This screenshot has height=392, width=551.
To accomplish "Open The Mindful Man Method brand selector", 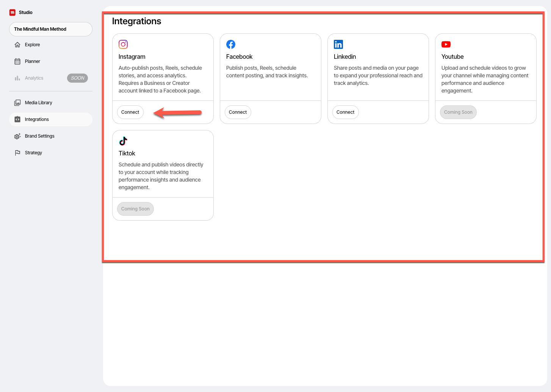I will (51, 29).
